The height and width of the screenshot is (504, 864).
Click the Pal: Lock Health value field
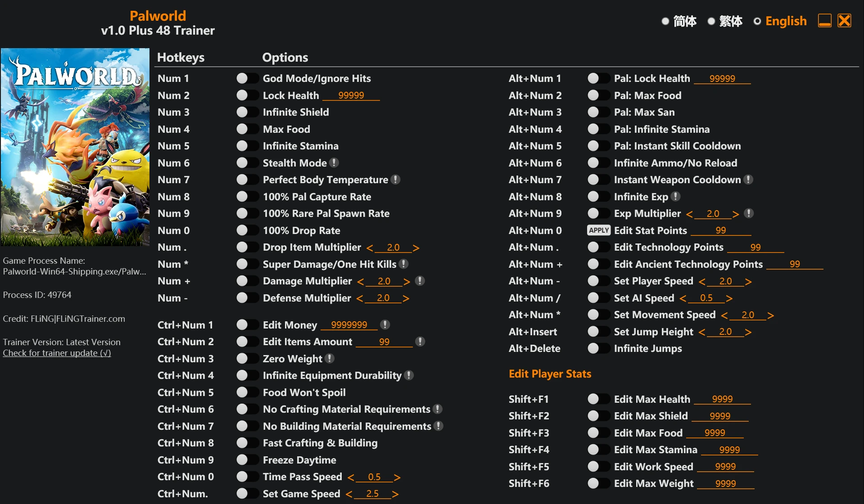point(722,78)
